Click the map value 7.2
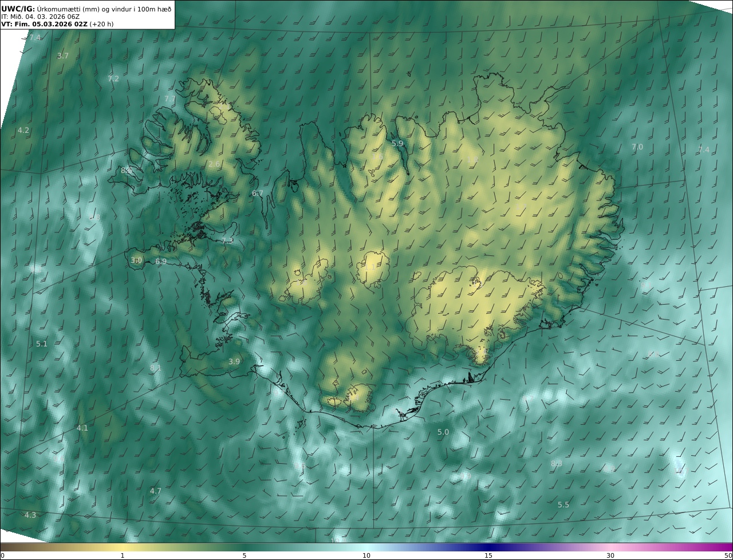Screen dimensions: 733x560 tap(113, 78)
